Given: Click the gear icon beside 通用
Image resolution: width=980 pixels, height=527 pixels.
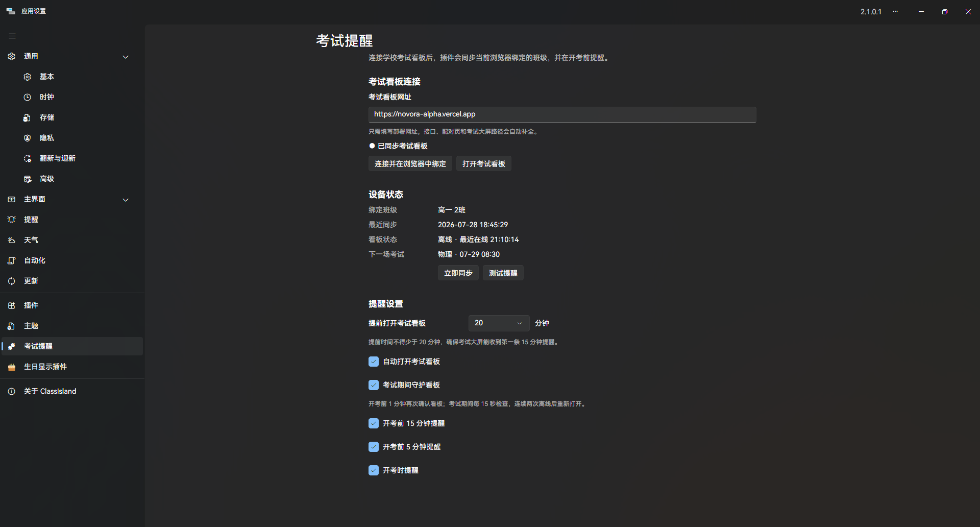Looking at the screenshot, I should pos(12,56).
